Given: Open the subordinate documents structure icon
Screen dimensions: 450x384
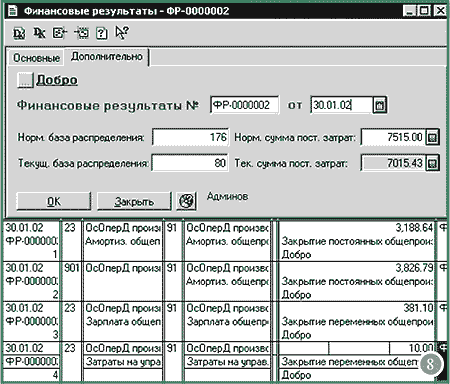Looking at the screenshot, I should (60, 33).
